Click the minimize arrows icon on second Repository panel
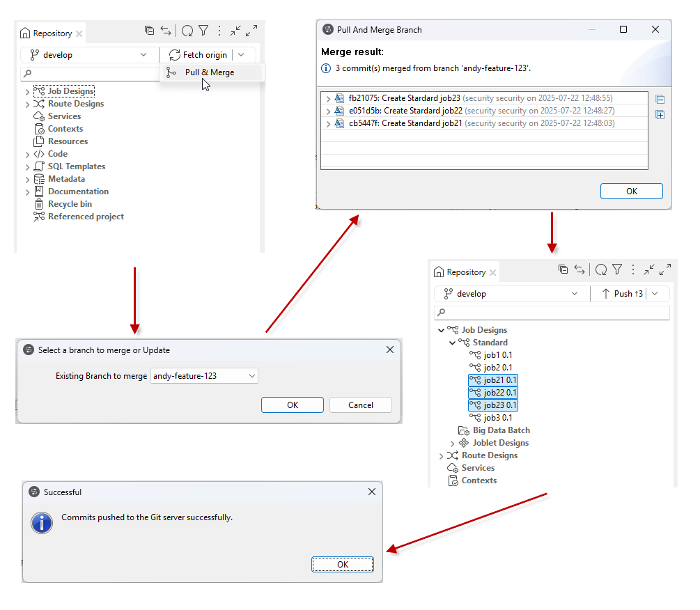Screen dimensions: 700x610 pyautogui.click(x=649, y=269)
